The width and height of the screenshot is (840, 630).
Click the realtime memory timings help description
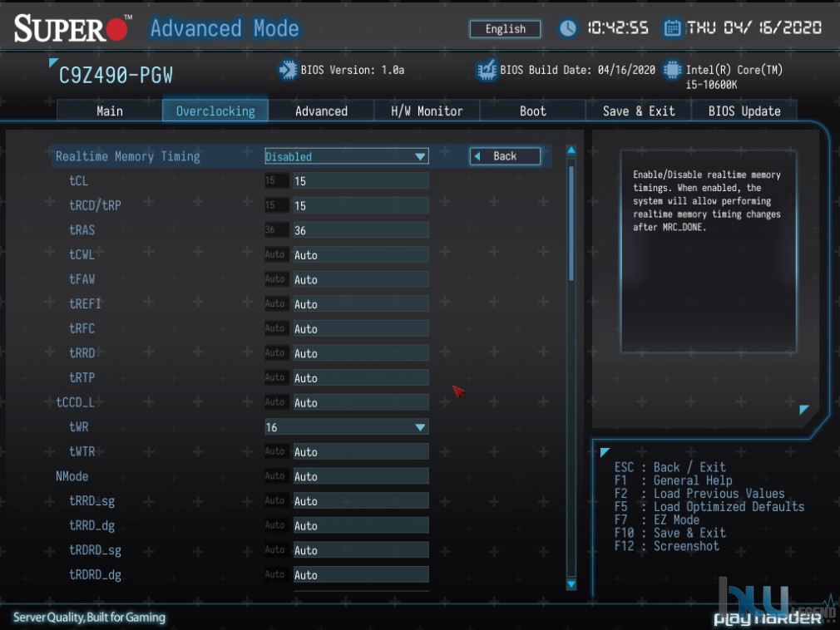(707, 201)
